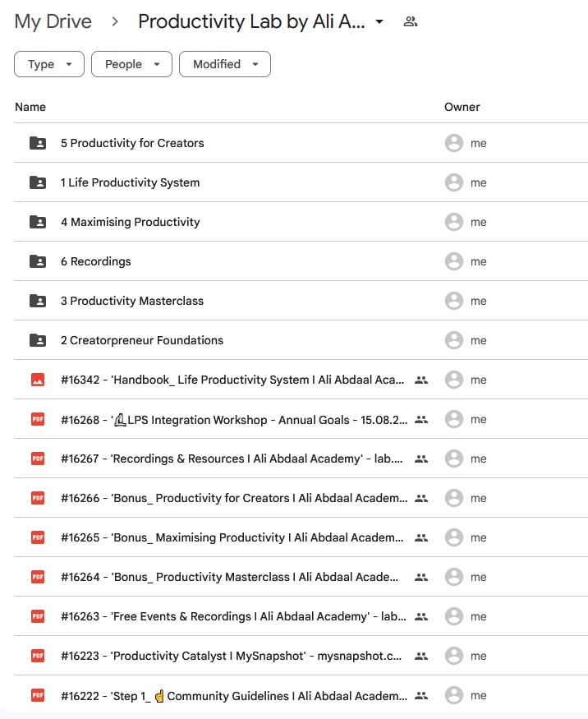The width and height of the screenshot is (588, 719).
Task: Click the shared icon next to the folder title
Action: pyautogui.click(x=411, y=22)
